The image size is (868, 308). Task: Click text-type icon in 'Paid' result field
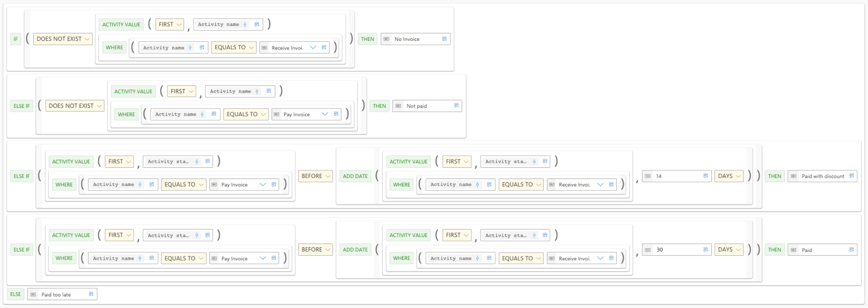point(793,250)
